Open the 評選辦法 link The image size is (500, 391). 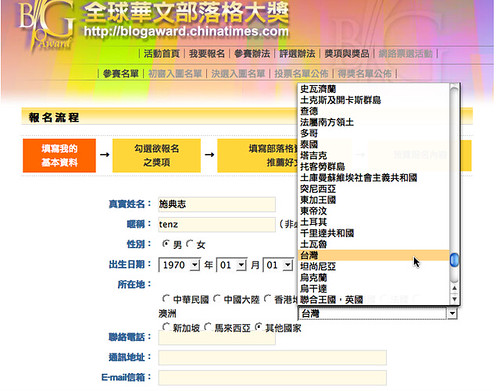(x=297, y=53)
